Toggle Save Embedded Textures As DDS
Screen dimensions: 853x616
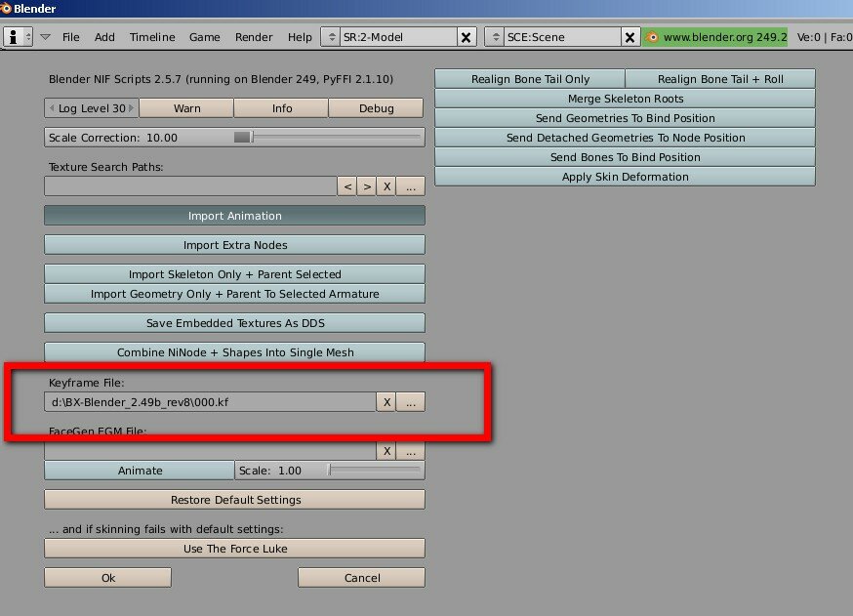(234, 323)
